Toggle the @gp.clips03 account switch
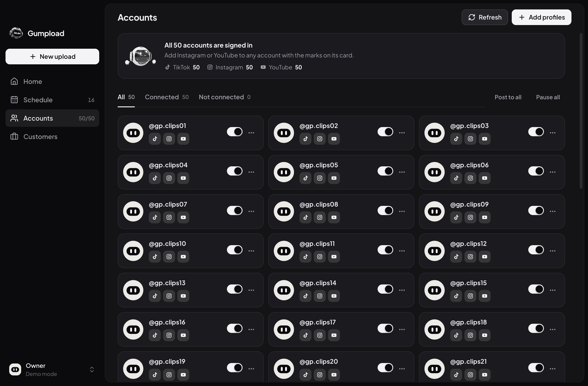This screenshot has width=588, height=386. click(536, 132)
